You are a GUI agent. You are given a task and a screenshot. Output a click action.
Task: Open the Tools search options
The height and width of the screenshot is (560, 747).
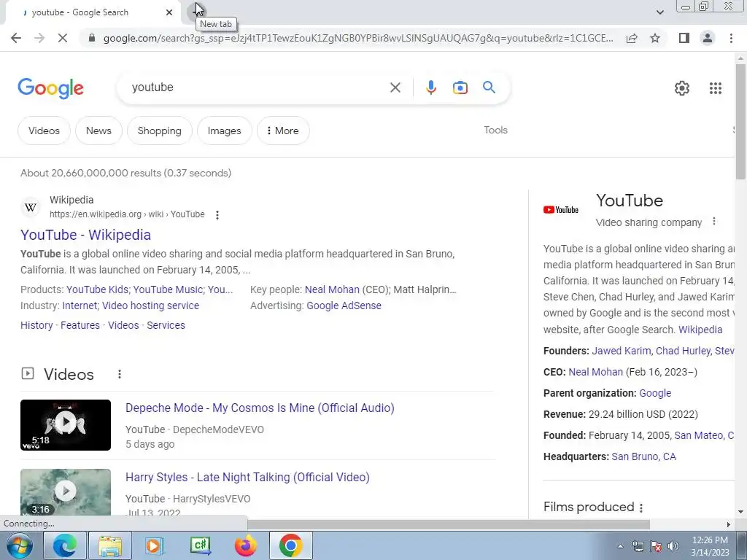pyautogui.click(x=495, y=130)
